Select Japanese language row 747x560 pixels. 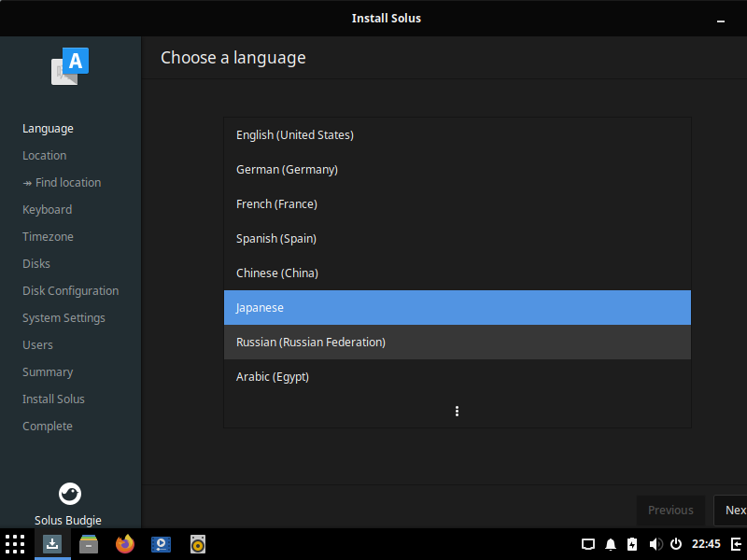[x=458, y=308]
